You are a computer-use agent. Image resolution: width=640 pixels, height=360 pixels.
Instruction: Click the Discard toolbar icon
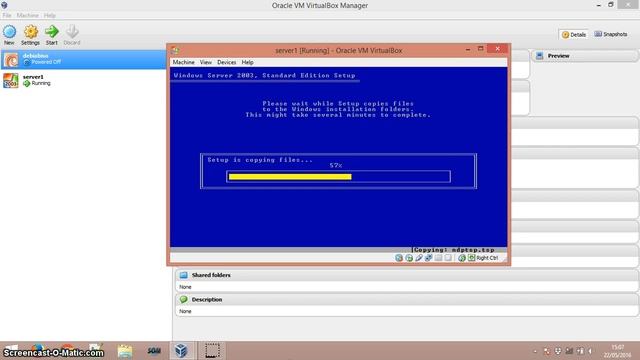pyautogui.click(x=72, y=35)
